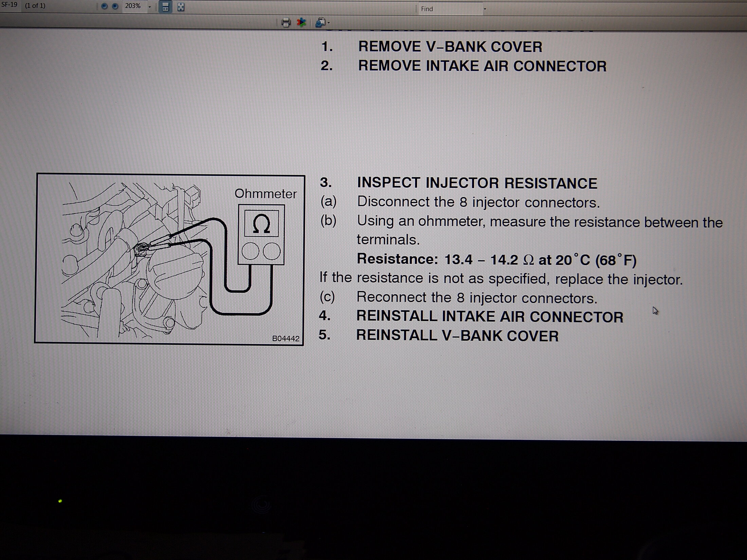Screen dimensions: 747x560
Task: Click the SF-19 page number field
Action: pyautogui.click(x=9, y=5)
